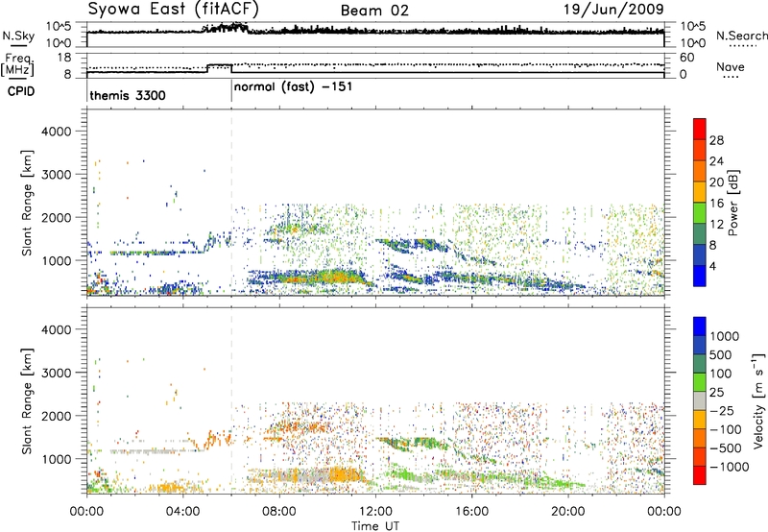Click the '2000' range tick in the velocity panel
Screen dimensions: 768x532
pyautogui.click(x=56, y=416)
